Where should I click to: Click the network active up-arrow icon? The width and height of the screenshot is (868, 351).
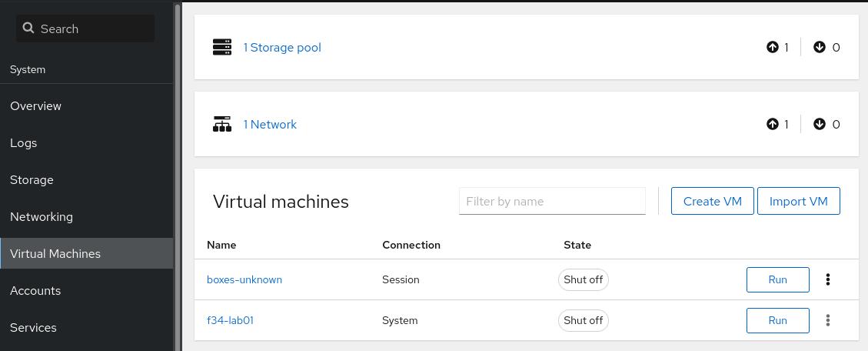[773, 124]
